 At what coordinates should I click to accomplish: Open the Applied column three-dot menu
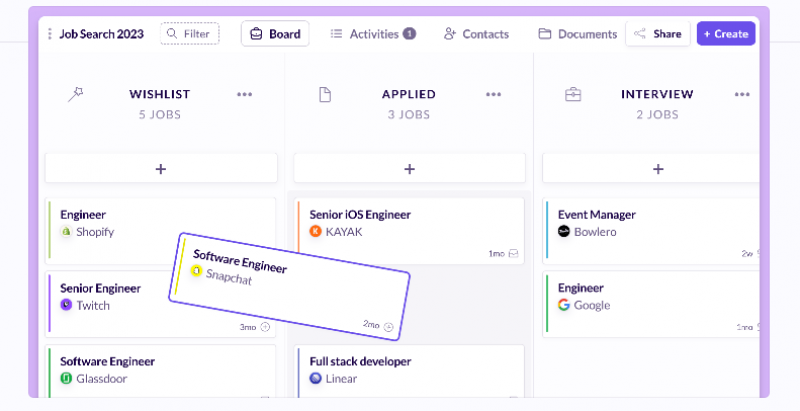[493, 95]
